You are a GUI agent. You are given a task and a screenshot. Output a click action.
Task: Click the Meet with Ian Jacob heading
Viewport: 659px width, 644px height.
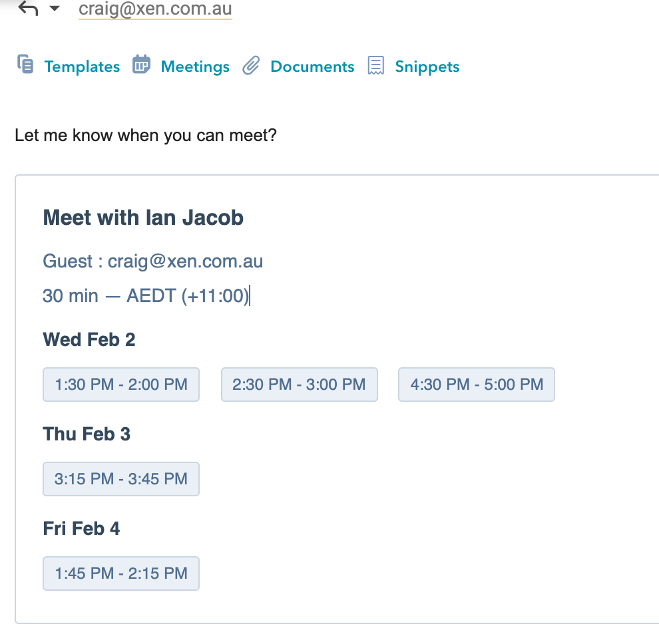[143, 218]
